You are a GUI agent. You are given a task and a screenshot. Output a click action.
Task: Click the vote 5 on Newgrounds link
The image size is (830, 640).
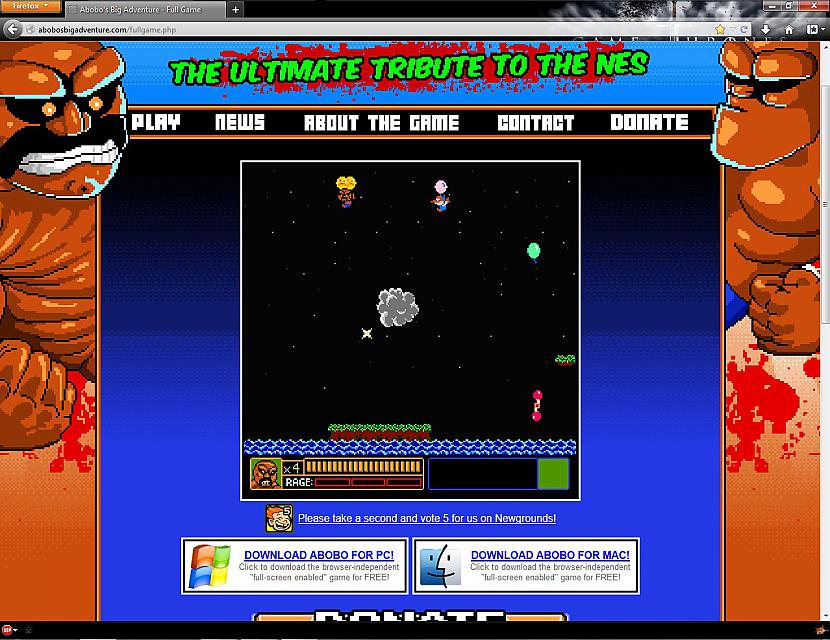427,518
